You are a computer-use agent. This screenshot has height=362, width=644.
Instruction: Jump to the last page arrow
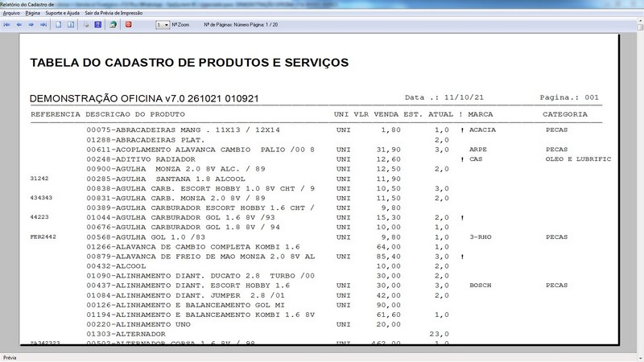pyautogui.click(x=43, y=25)
